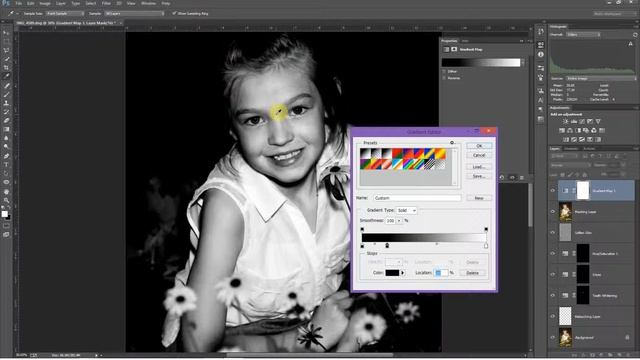Hide the Teeth Whitening layer
This screenshot has width=640, height=360.
pos(553,296)
